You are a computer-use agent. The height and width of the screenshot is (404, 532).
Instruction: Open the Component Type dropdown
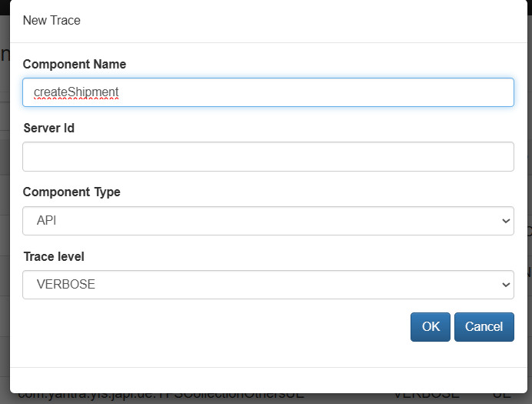pyautogui.click(x=268, y=220)
